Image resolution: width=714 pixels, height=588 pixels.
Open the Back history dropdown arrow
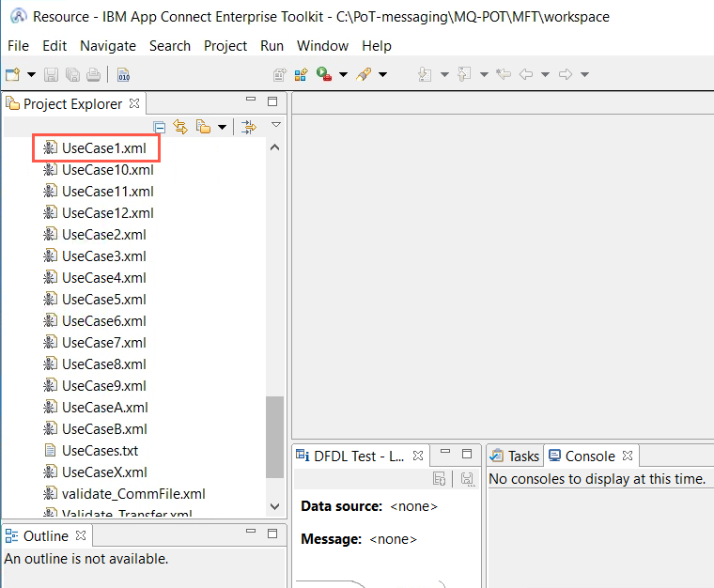(545, 74)
